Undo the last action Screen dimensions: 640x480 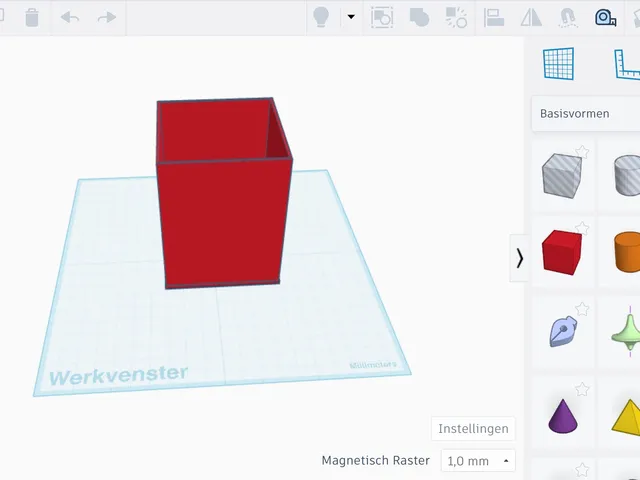(70, 18)
